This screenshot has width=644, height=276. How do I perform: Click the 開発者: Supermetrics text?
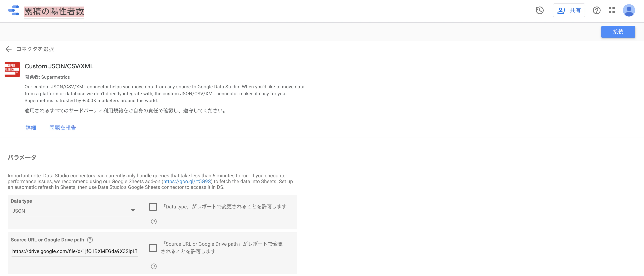point(47,77)
